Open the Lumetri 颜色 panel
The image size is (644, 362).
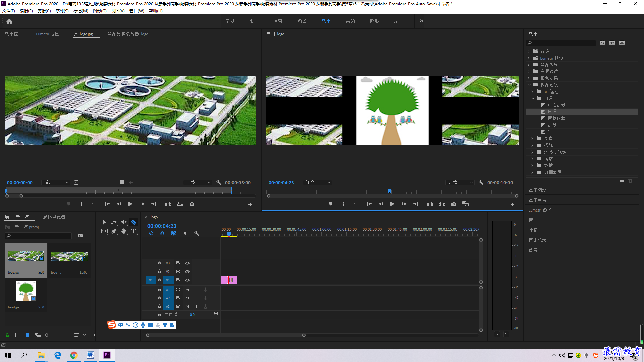click(540, 210)
